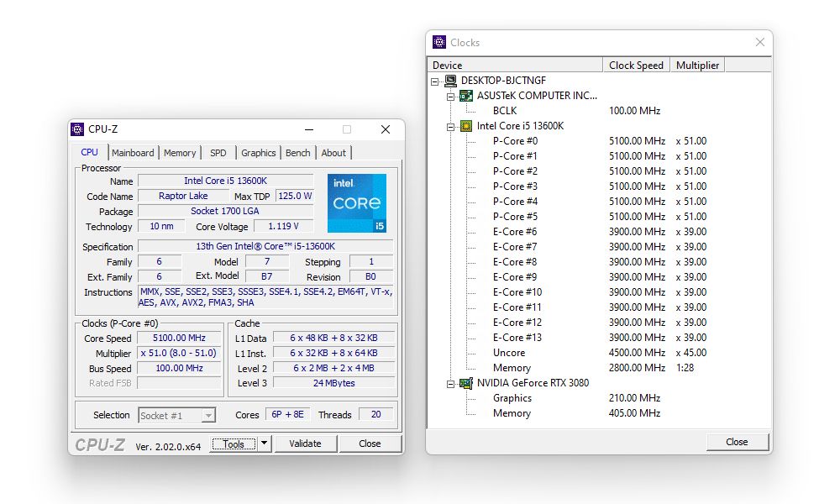The width and height of the screenshot is (840, 504).
Task: Switch to the About tab
Action: pyautogui.click(x=333, y=153)
